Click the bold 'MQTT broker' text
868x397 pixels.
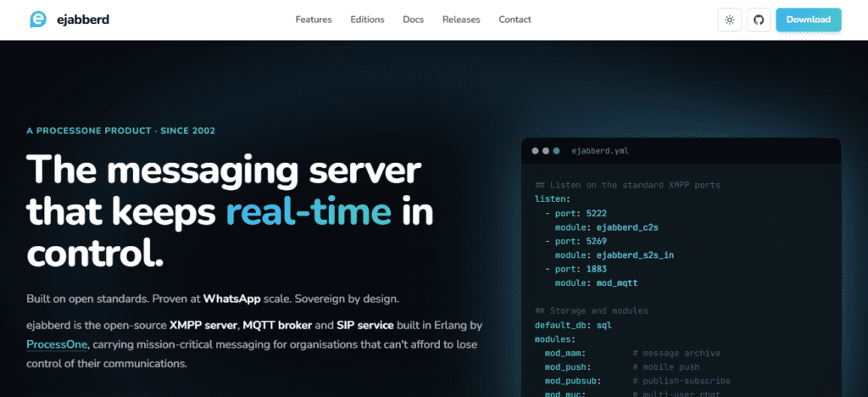tap(278, 325)
